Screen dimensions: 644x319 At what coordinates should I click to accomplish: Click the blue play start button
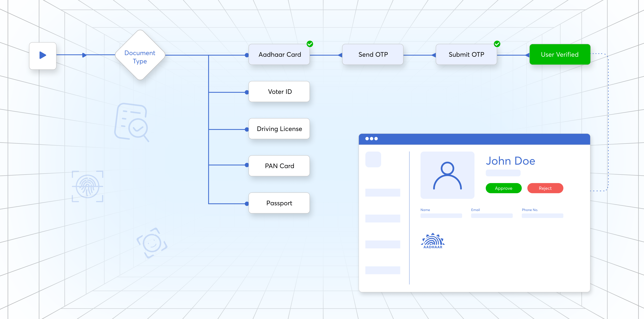(x=43, y=56)
